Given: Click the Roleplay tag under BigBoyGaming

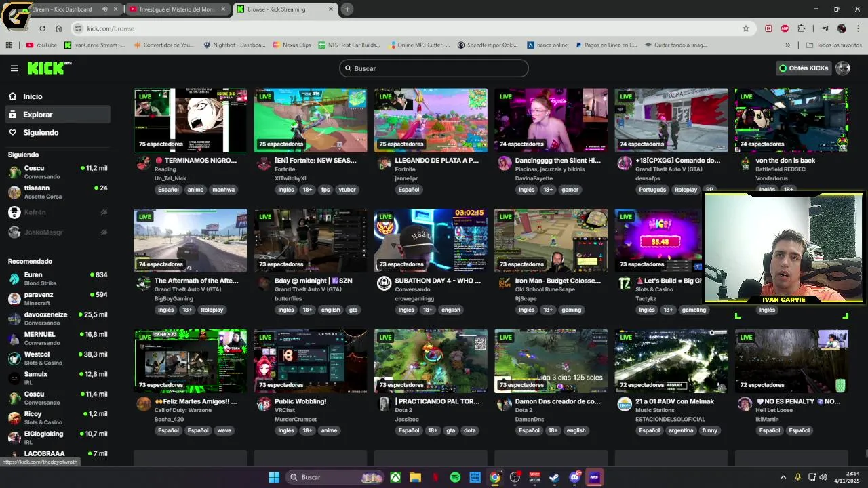Looking at the screenshot, I should [212, 310].
